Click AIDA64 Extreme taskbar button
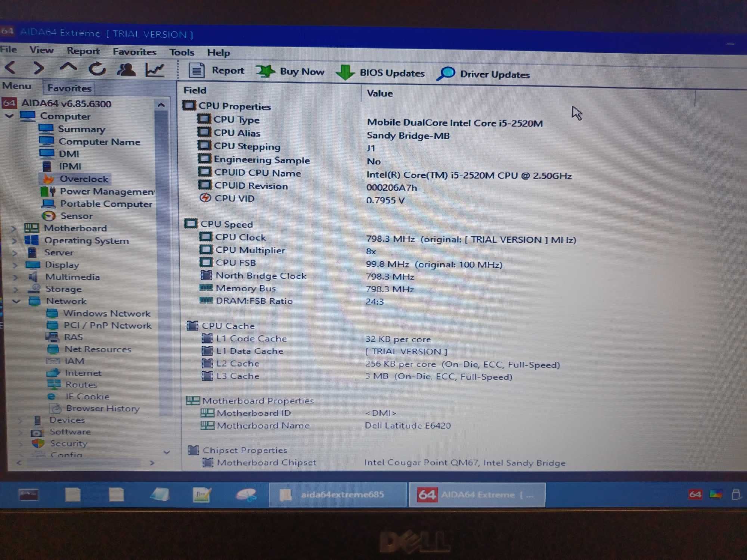This screenshot has height=560, width=747. tap(477, 495)
